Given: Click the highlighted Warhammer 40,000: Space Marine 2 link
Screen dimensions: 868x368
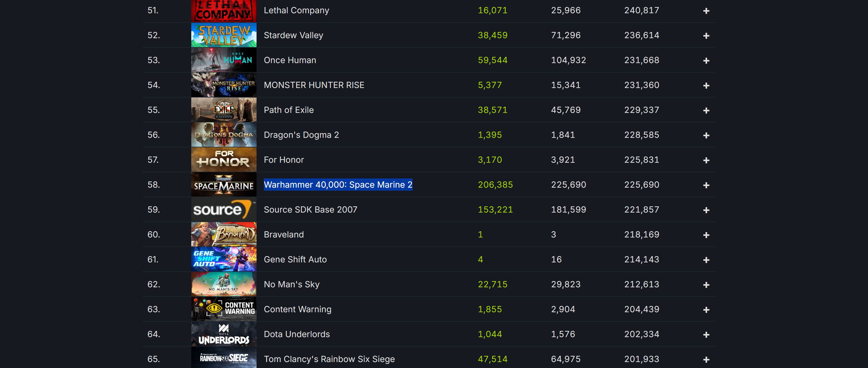Looking at the screenshot, I should point(338,184).
